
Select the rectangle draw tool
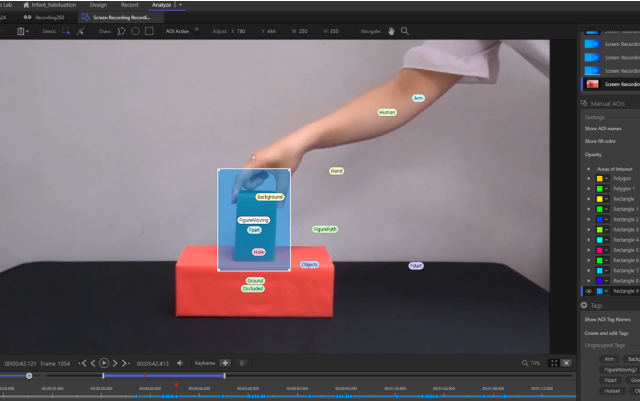(x=149, y=31)
